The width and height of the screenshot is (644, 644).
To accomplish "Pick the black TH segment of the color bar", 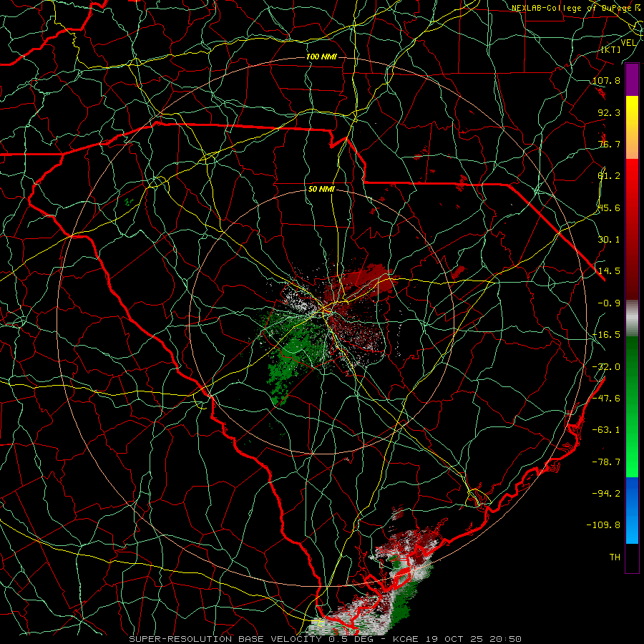I will click(x=632, y=557).
